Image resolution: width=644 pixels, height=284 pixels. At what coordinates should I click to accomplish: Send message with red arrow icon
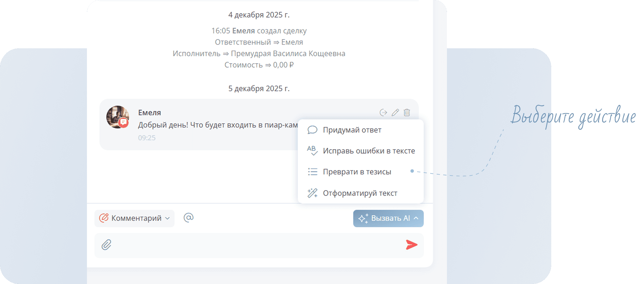pos(411,245)
